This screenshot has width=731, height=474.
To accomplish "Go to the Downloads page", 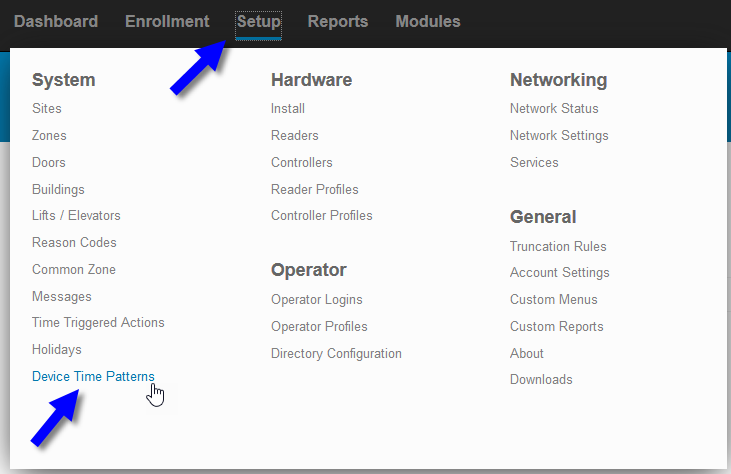I will (x=541, y=379).
